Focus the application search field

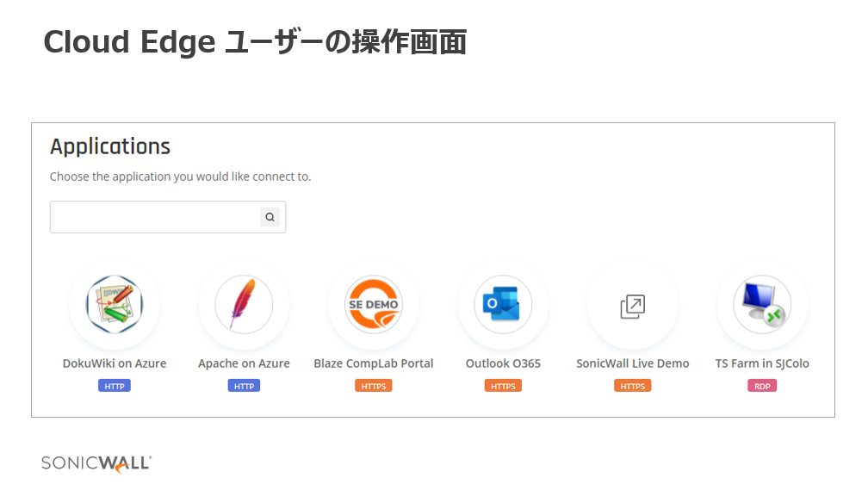[168, 217]
